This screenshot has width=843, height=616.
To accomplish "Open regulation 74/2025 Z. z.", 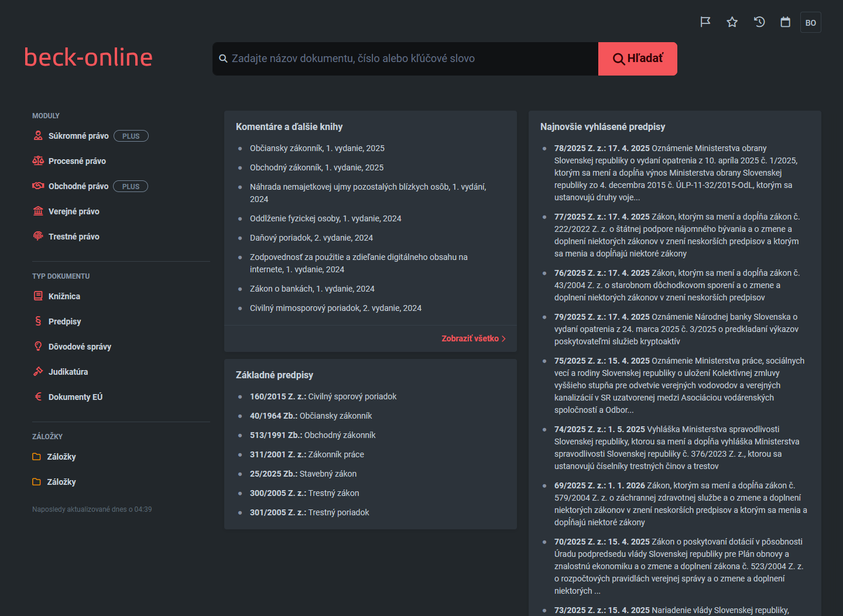I will click(677, 447).
